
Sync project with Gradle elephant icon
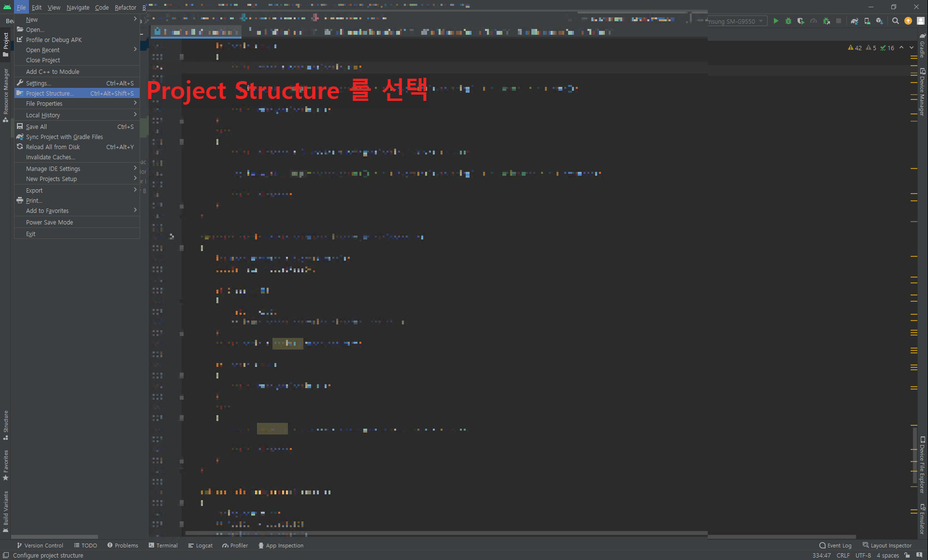click(x=855, y=21)
